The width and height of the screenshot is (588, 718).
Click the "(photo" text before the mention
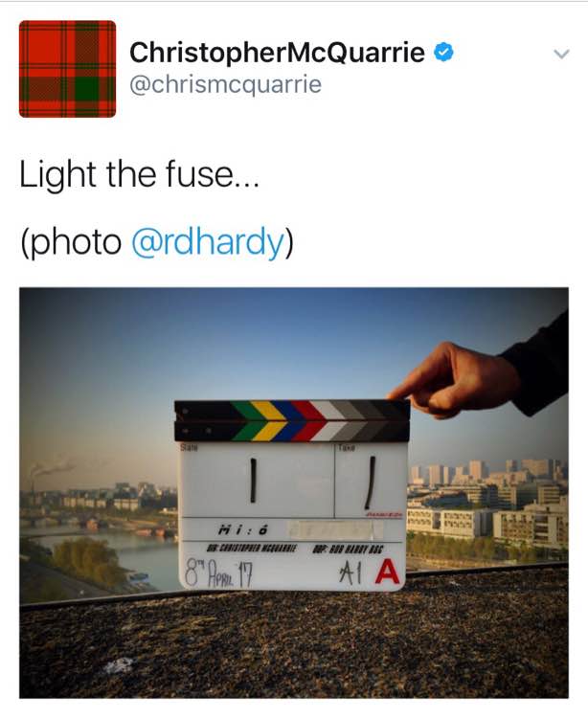71,242
